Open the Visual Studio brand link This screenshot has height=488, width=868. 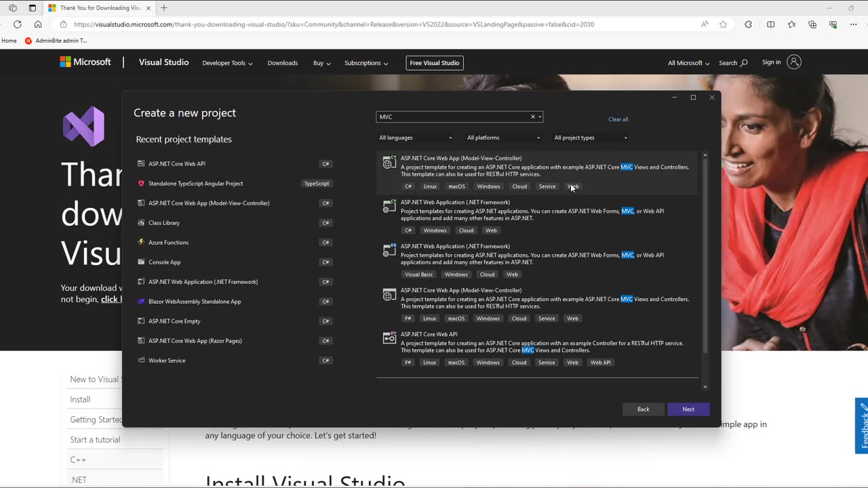(x=163, y=62)
